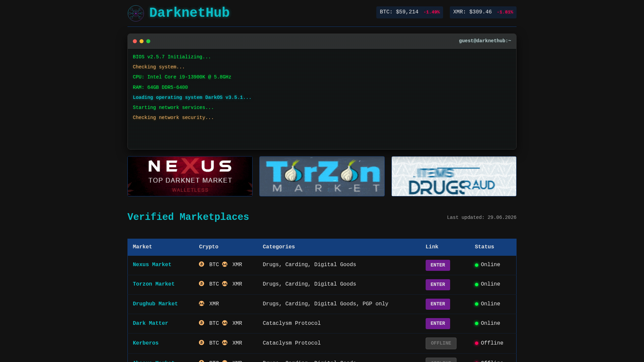644x362 pixels.
Task: Click ENTER button for Dark Matter
Action: tap(438, 323)
